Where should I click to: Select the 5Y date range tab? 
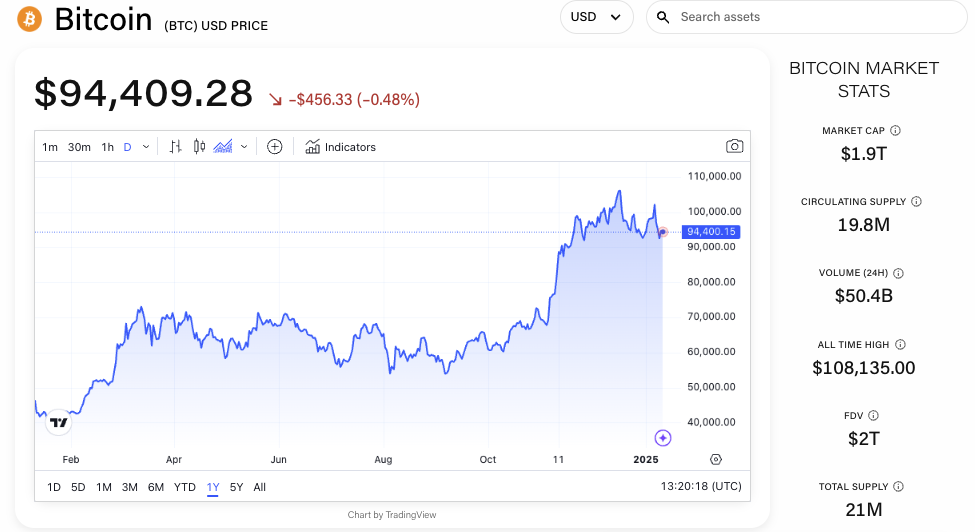(236, 487)
